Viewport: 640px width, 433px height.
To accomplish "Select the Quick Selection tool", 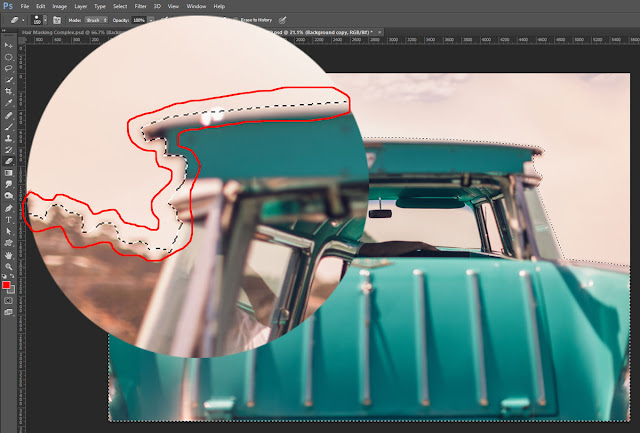I will pos(9,80).
